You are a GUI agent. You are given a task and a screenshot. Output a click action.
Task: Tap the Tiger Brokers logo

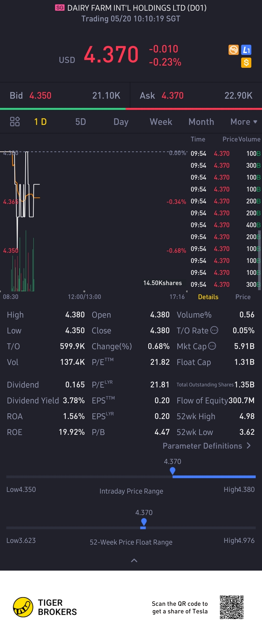pyautogui.click(x=23, y=607)
